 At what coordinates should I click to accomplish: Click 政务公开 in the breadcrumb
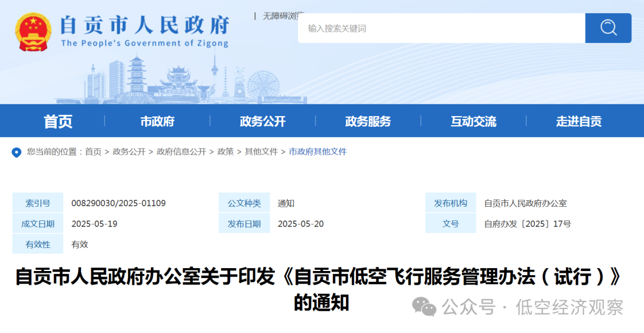pos(129,152)
